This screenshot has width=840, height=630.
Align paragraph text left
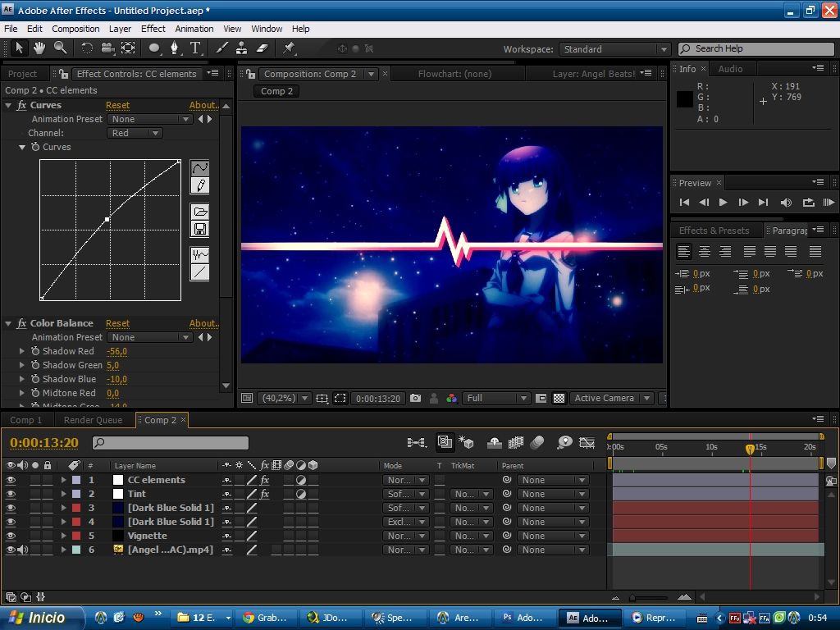click(683, 251)
